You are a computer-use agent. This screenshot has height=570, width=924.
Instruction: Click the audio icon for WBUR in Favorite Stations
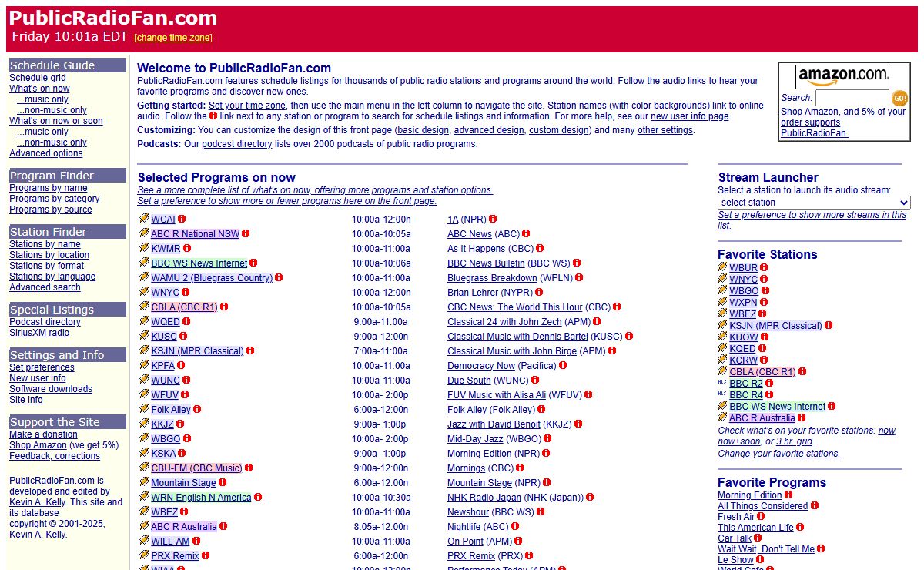pos(722,267)
